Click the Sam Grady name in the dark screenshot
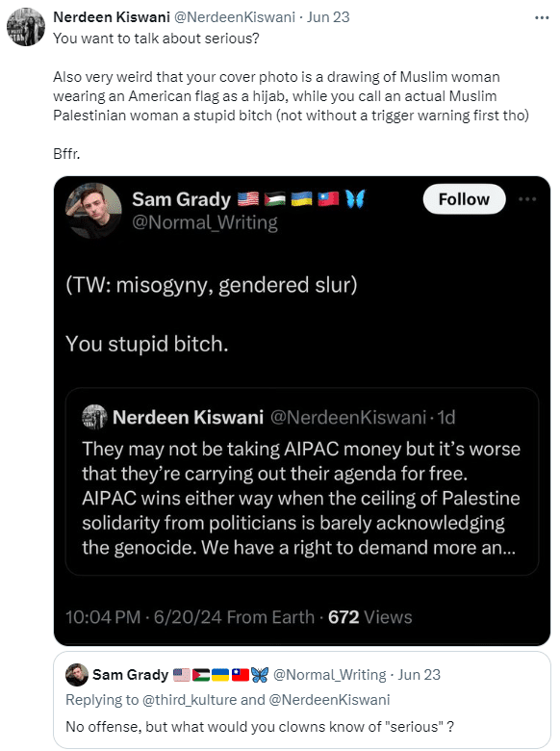The height and width of the screenshot is (751, 560). pyautogui.click(x=182, y=199)
